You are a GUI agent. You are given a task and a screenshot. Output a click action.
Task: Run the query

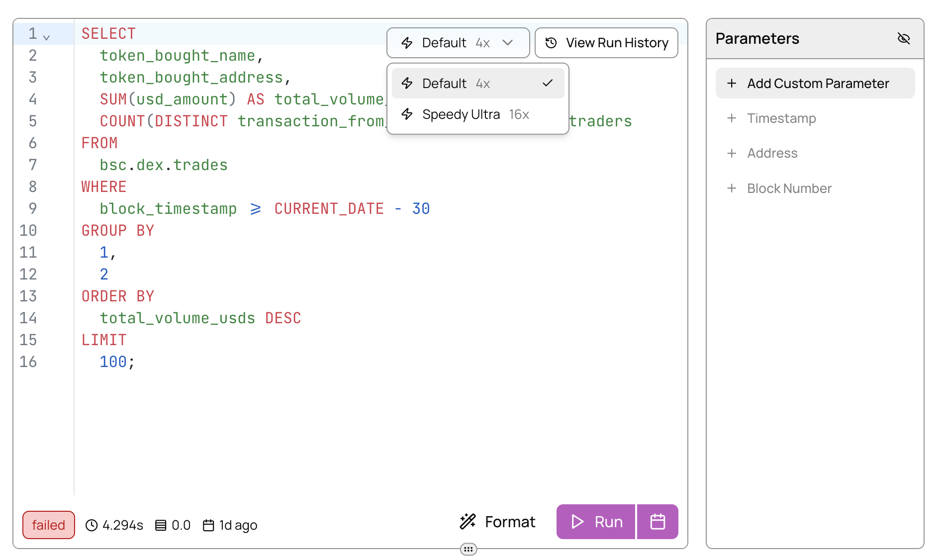[596, 522]
